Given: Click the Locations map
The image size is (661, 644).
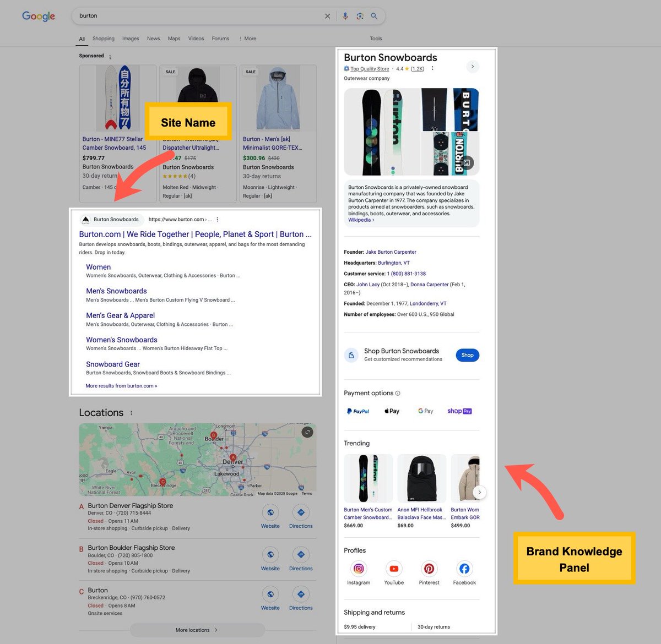Looking at the screenshot, I should click(x=198, y=460).
